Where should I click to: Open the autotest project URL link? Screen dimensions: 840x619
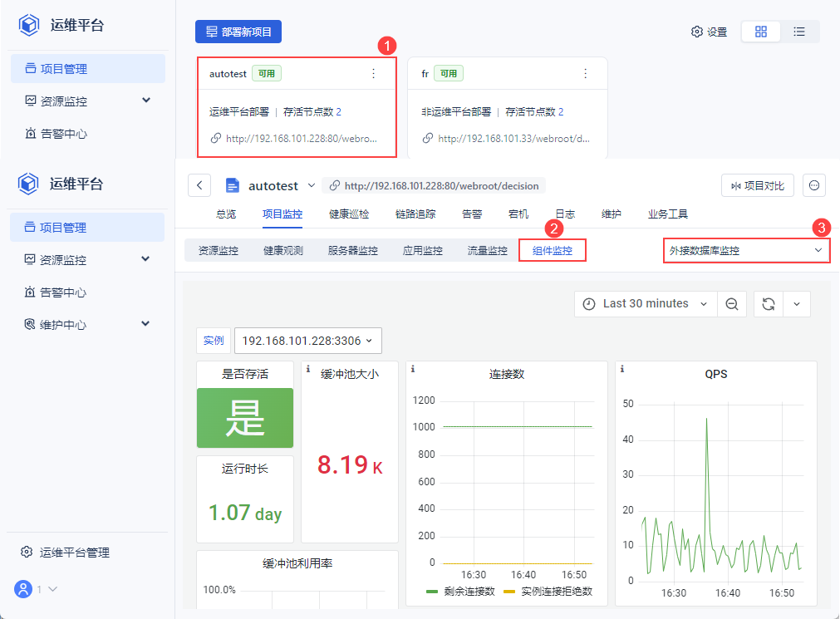[x=302, y=138]
